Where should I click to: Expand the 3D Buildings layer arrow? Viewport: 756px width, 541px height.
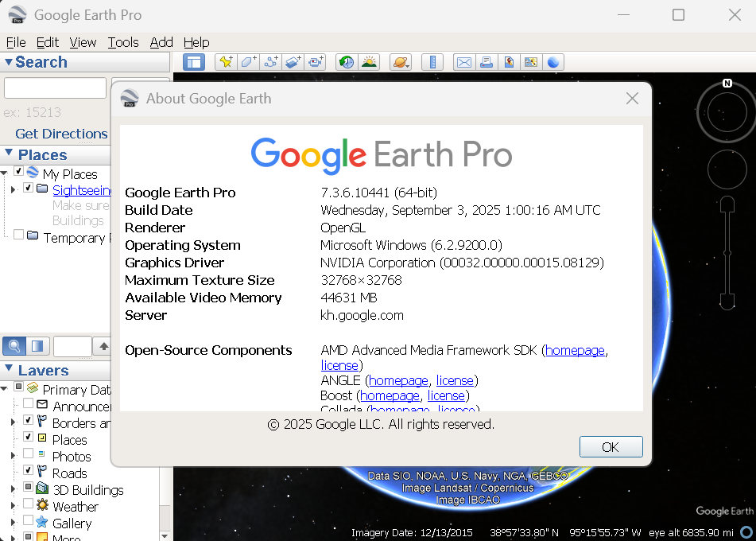pyautogui.click(x=13, y=488)
